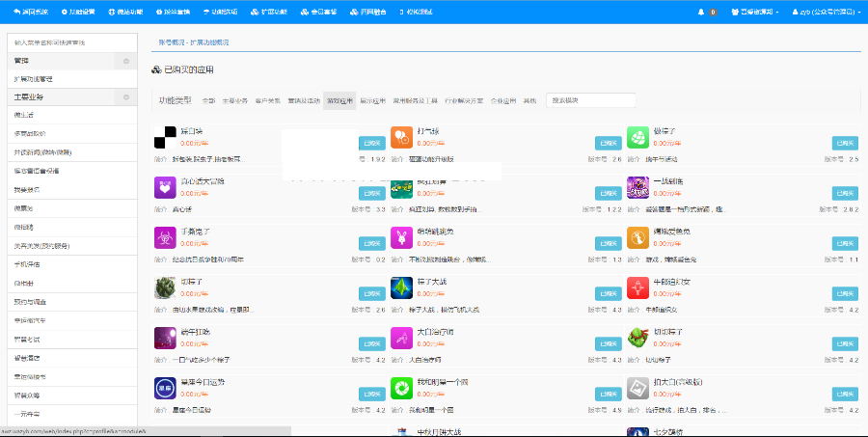Select the 全部 category filter
The width and height of the screenshot is (868, 437).
pyautogui.click(x=208, y=100)
